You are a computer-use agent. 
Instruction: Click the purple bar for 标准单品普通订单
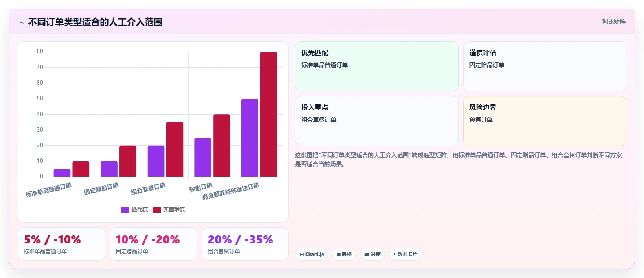(62, 173)
